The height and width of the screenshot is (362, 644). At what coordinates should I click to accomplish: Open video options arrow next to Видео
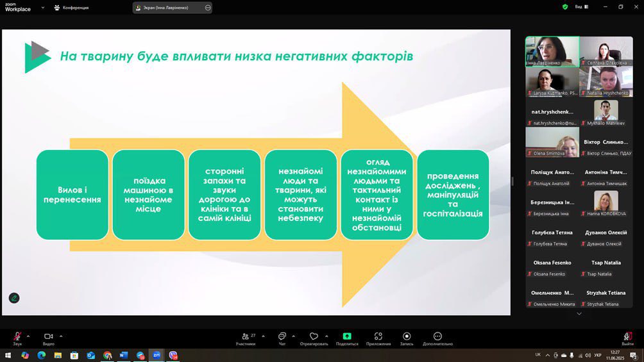click(61, 336)
